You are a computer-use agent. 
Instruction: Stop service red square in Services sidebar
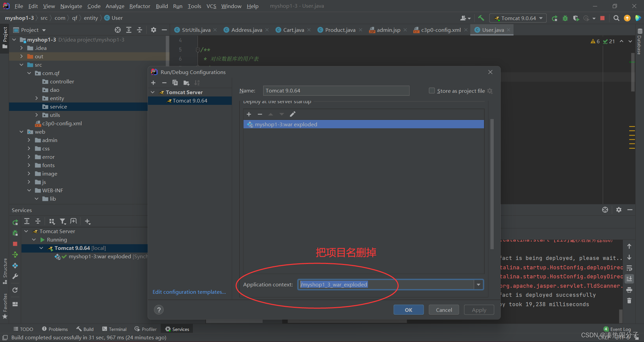point(15,244)
